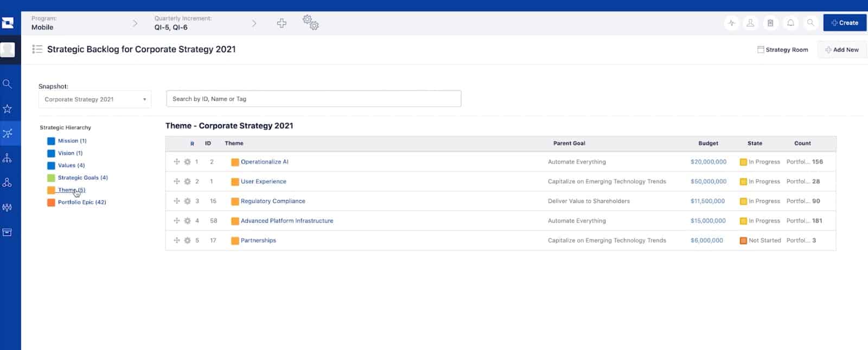The image size is (868, 350).
Task: Open gear menu for Partnerships row
Action: 187,241
